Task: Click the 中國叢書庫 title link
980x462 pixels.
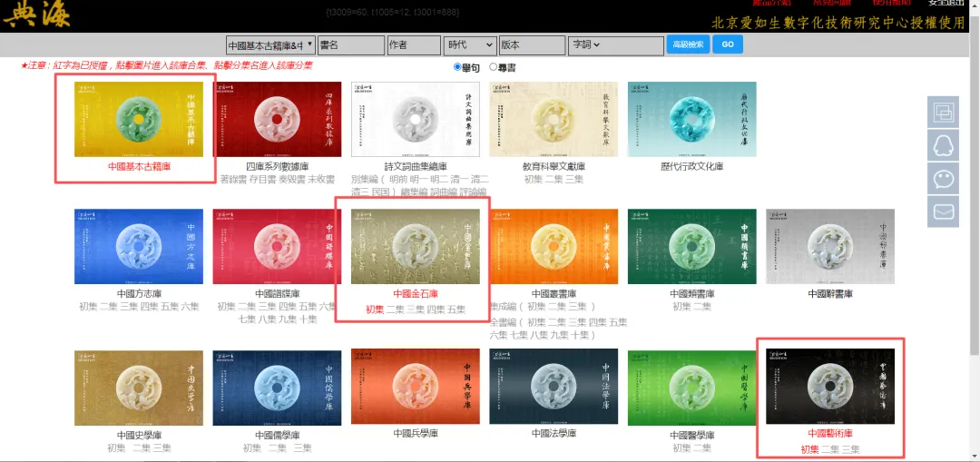Action: pos(554,294)
